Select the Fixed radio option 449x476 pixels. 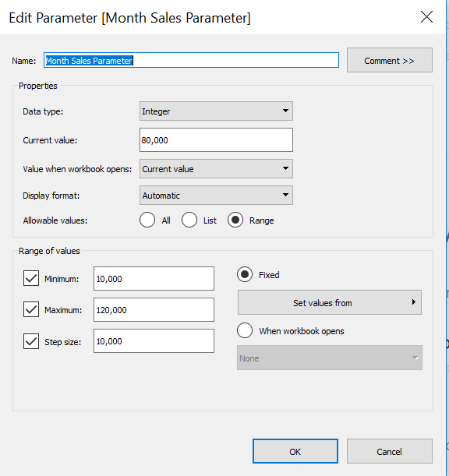tap(245, 274)
